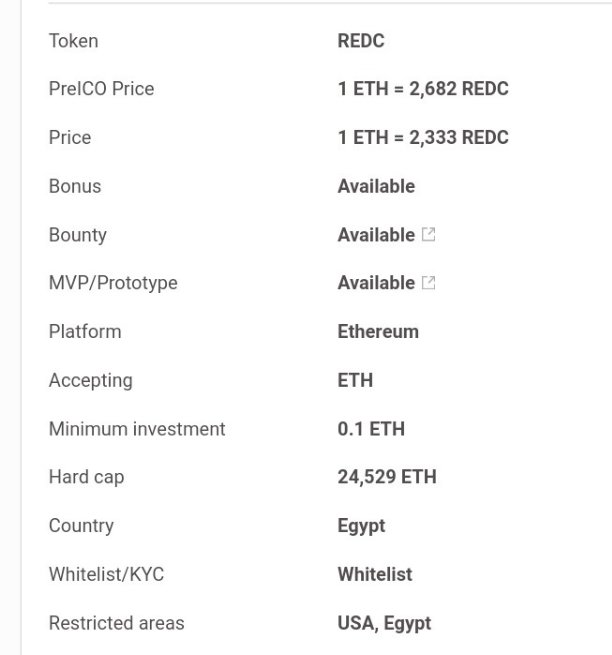Open the Bounty external link icon
612x655 pixels.
[x=428, y=234]
